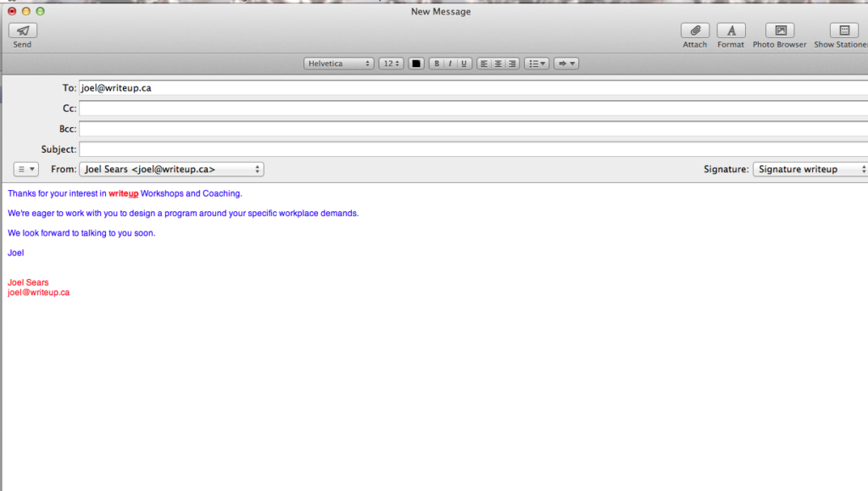Screen dimensions: 868x491
Task: Click the Subject field
Action: [473, 149]
